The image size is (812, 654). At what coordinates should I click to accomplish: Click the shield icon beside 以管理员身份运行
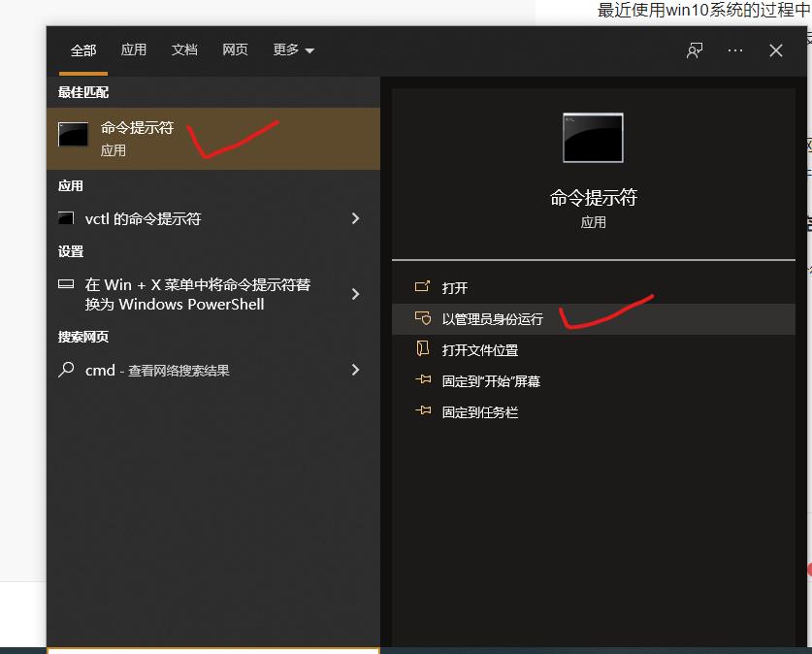422,318
